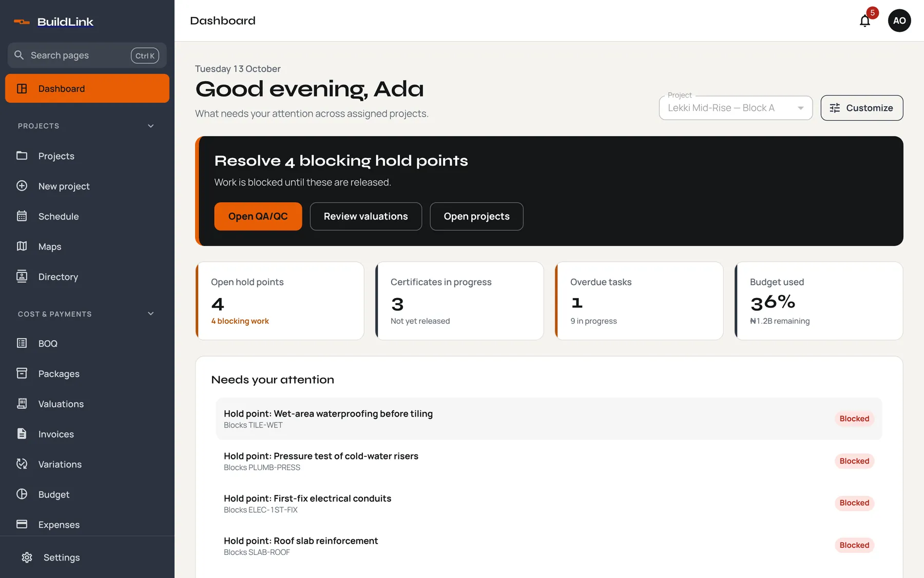
Task: Click Open projects button
Action: 477,216
